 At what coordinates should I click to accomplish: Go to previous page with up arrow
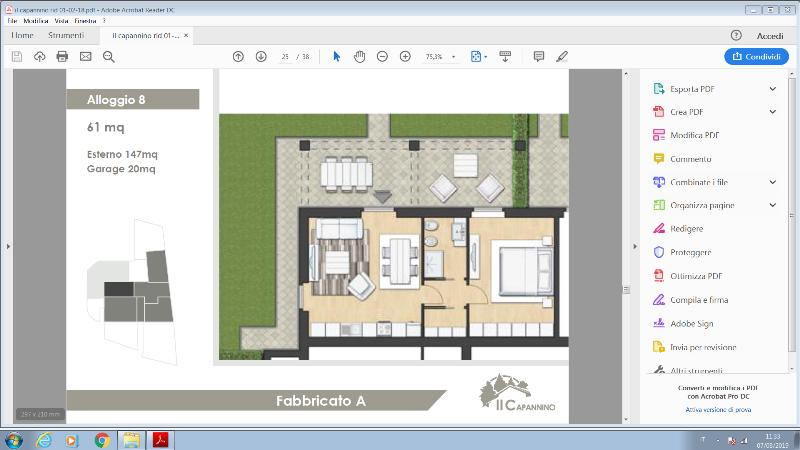point(238,57)
